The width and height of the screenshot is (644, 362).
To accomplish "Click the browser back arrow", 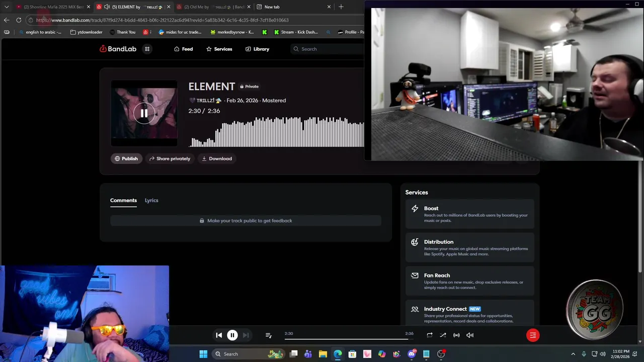I will pos(7,20).
